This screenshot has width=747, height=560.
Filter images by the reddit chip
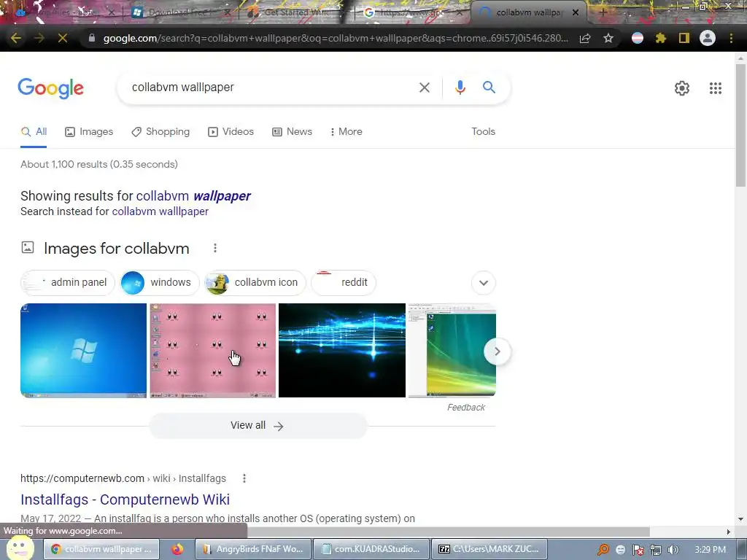point(344,282)
